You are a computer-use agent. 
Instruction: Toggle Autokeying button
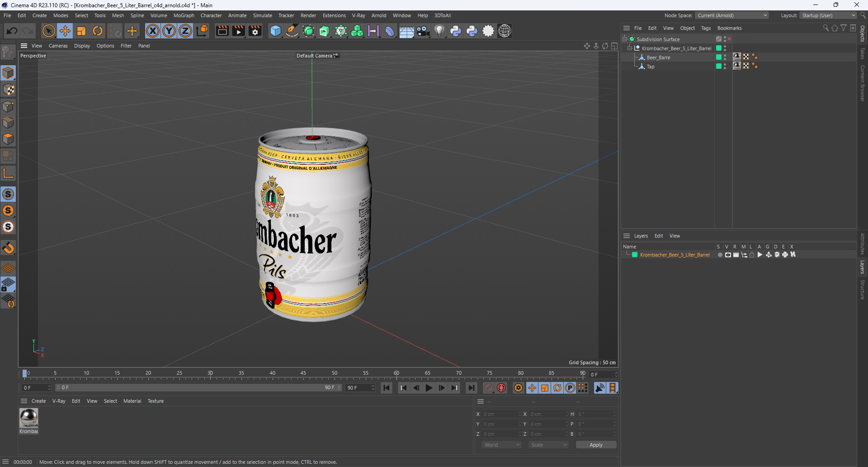(501, 388)
